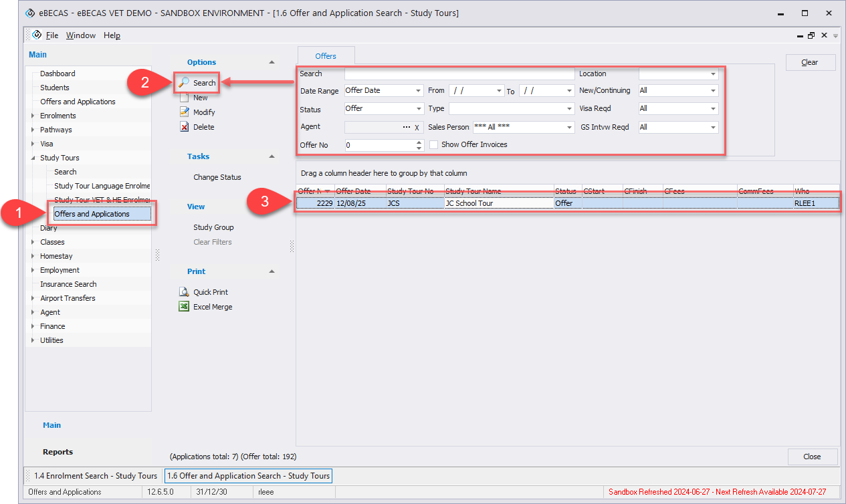
Task: Collapse the Tasks section
Action: (272, 156)
